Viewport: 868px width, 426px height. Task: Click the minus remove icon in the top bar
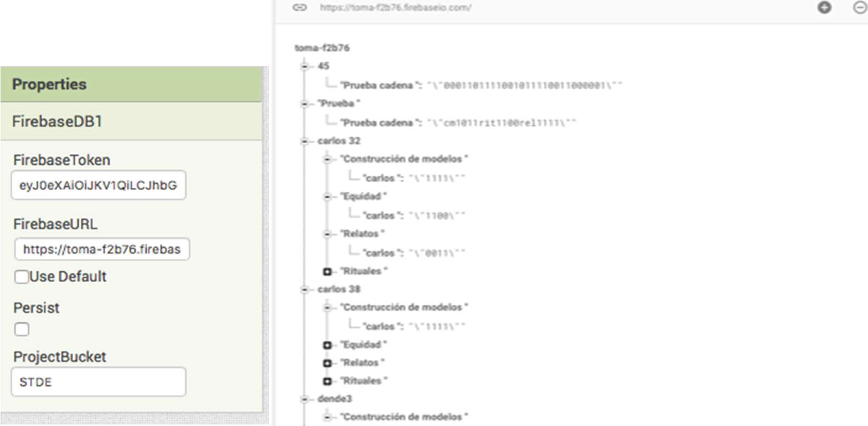click(860, 8)
